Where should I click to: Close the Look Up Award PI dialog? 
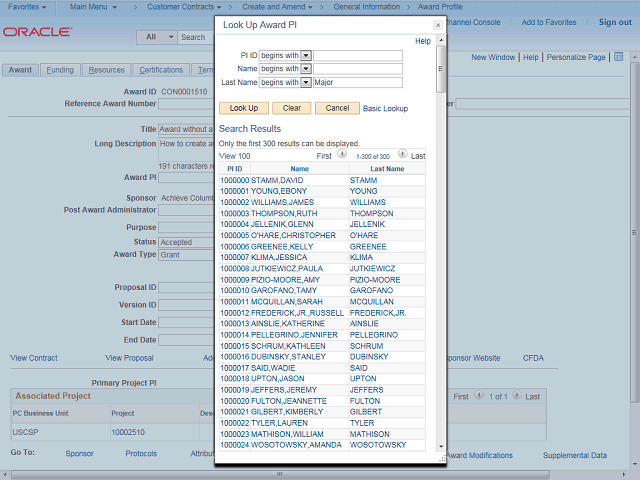click(x=437, y=23)
